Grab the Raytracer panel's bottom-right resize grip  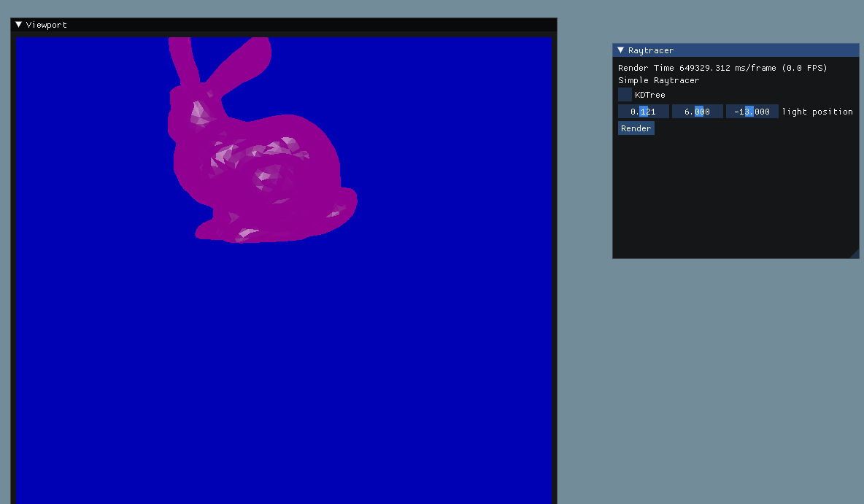tap(854, 253)
